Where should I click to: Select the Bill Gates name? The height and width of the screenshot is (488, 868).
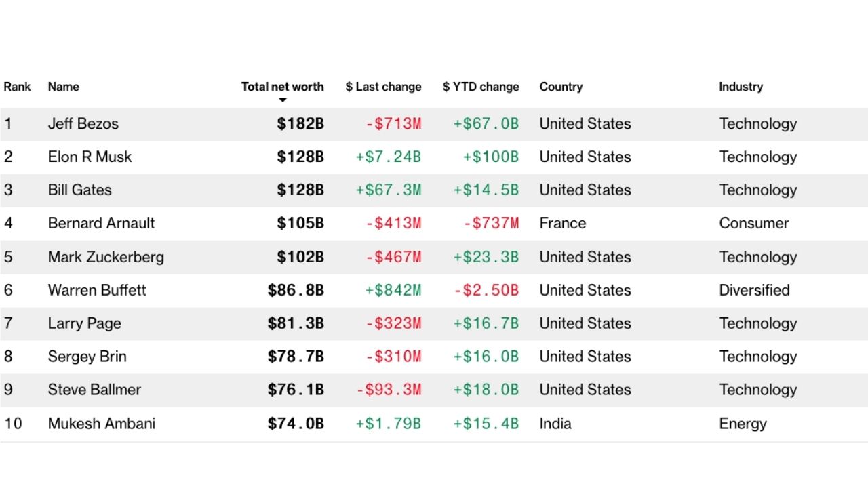pyautogui.click(x=79, y=190)
